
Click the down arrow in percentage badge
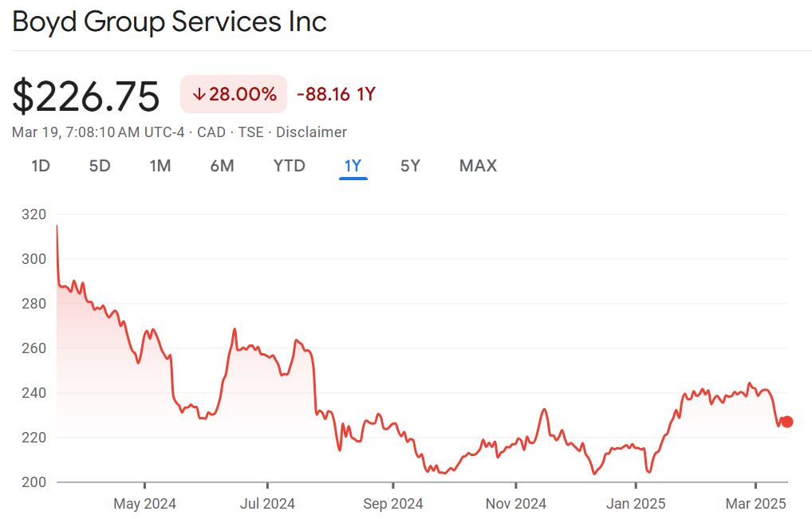click(x=199, y=95)
